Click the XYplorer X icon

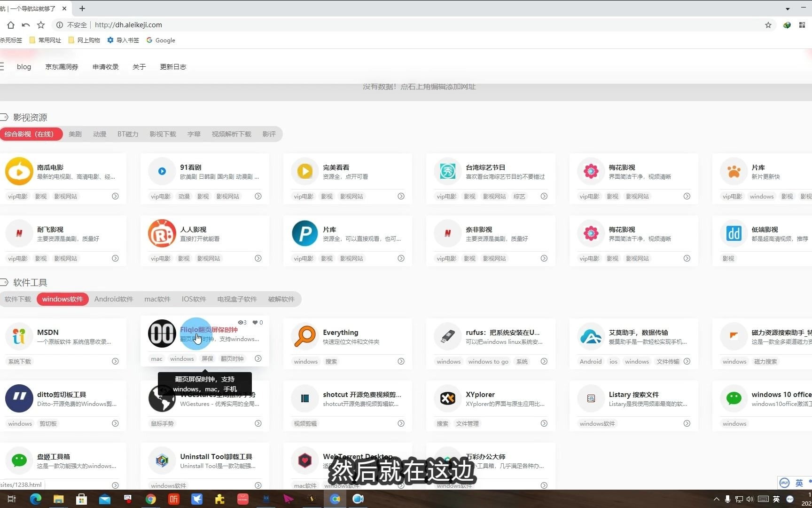(x=448, y=398)
